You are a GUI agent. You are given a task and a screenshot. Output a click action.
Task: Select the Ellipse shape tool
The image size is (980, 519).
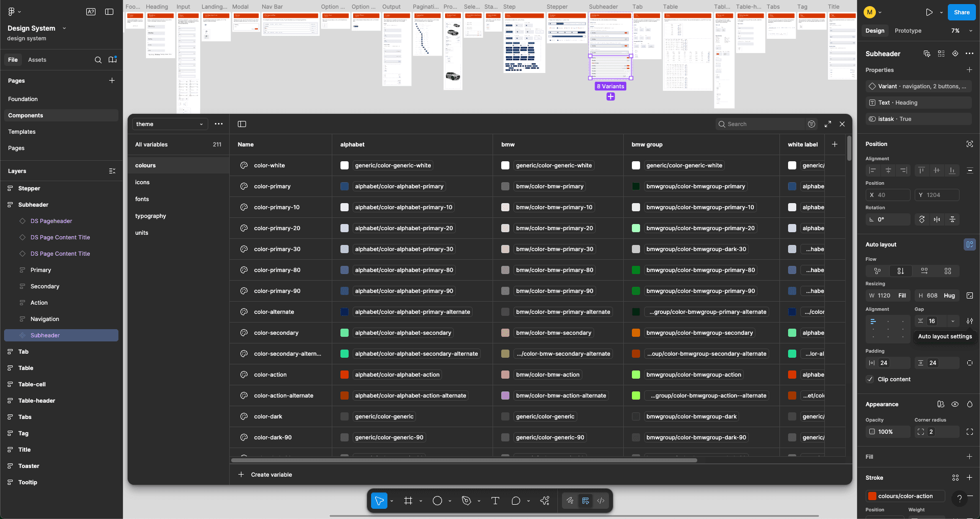coord(437,501)
